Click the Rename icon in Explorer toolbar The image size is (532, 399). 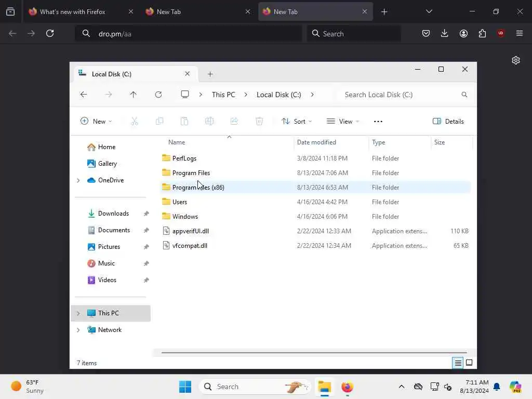(209, 121)
